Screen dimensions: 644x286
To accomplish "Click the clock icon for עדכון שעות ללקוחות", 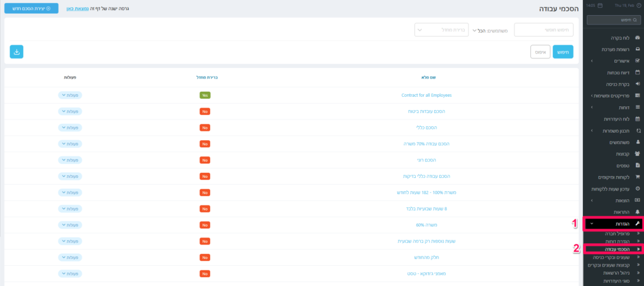I will 638,188.
